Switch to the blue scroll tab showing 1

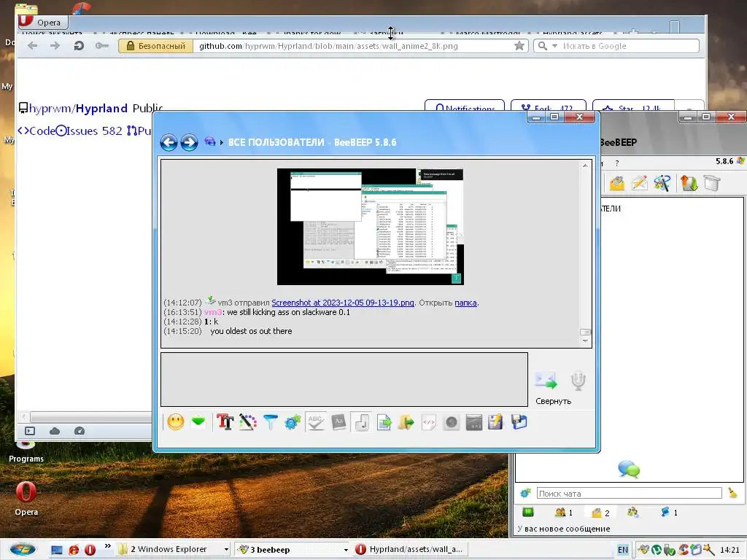[x=669, y=513]
